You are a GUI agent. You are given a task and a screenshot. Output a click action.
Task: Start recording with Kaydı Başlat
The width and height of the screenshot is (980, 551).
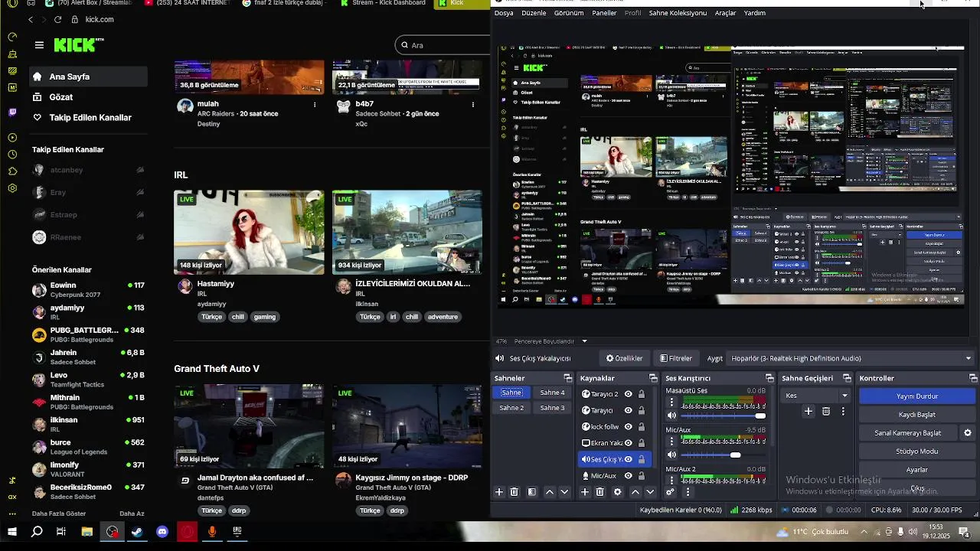916,415
